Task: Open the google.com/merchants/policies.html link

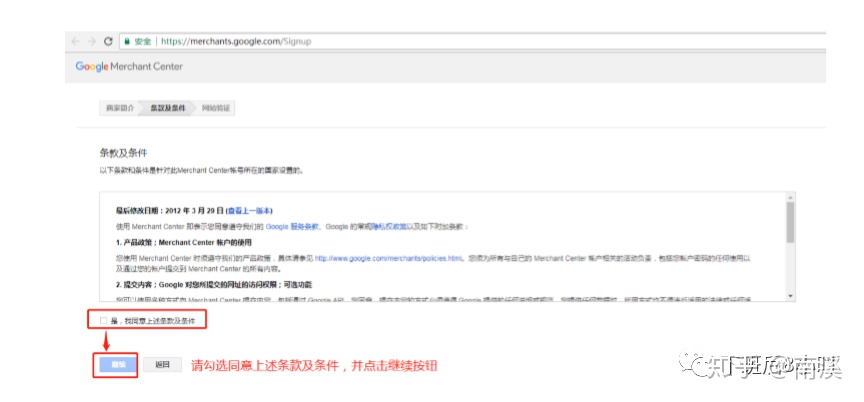Action: [388, 258]
